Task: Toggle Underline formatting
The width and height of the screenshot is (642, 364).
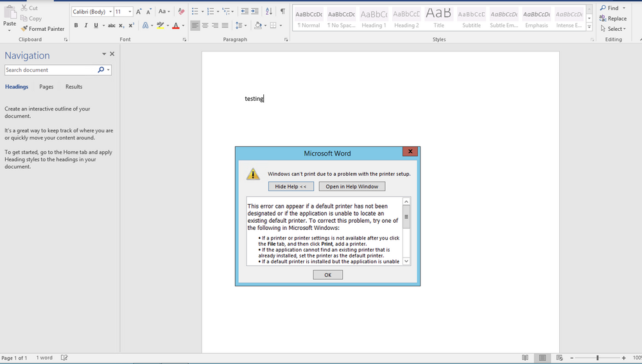Action: coord(96,26)
